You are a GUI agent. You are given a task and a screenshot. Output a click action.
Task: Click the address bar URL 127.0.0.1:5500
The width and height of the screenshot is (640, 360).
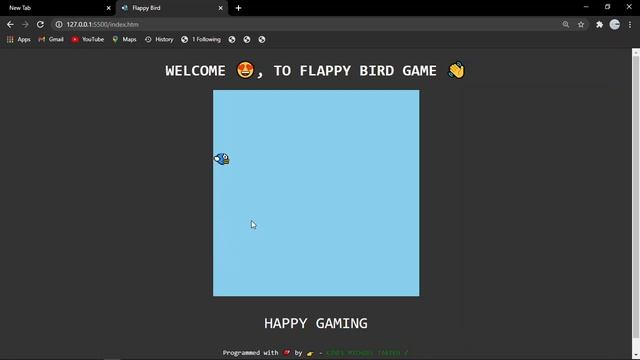point(102,24)
